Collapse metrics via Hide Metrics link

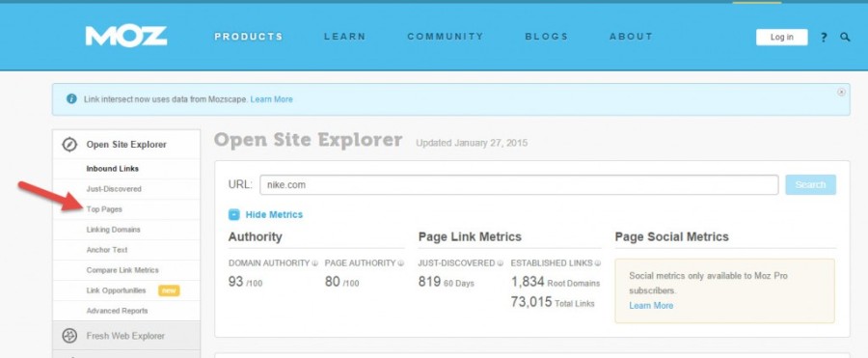tap(274, 214)
